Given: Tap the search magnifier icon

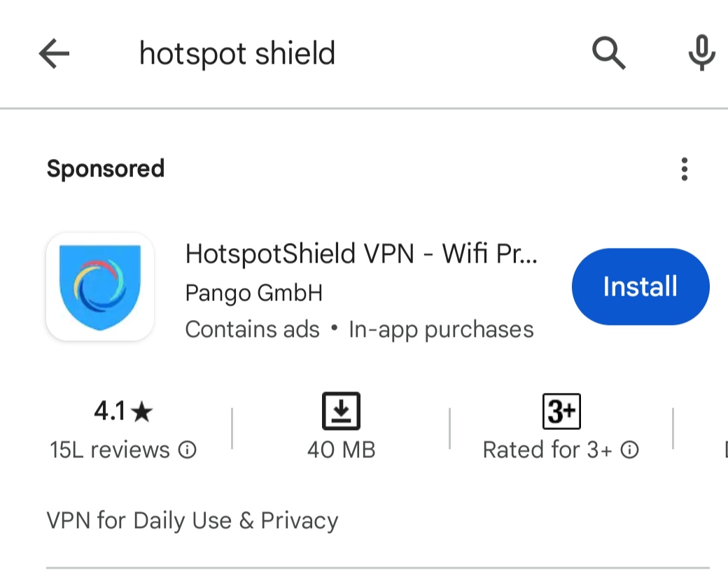Looking at the screenshot, I should point(609,53).
